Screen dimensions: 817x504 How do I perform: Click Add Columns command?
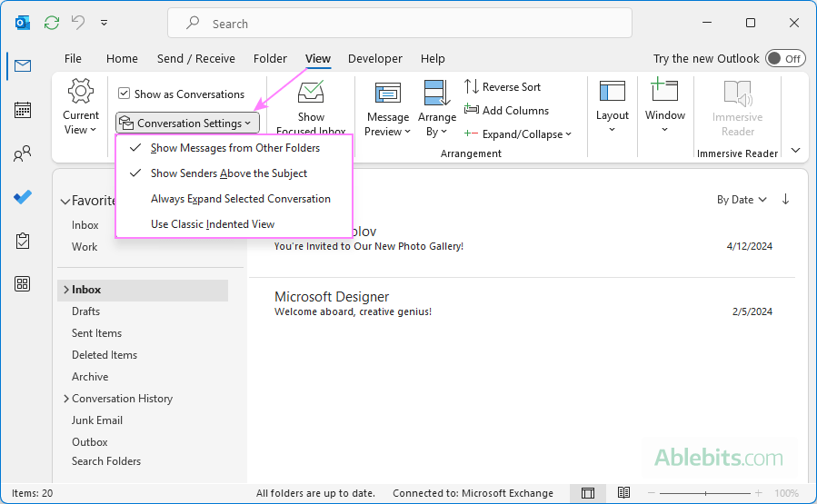pos(506,111)
